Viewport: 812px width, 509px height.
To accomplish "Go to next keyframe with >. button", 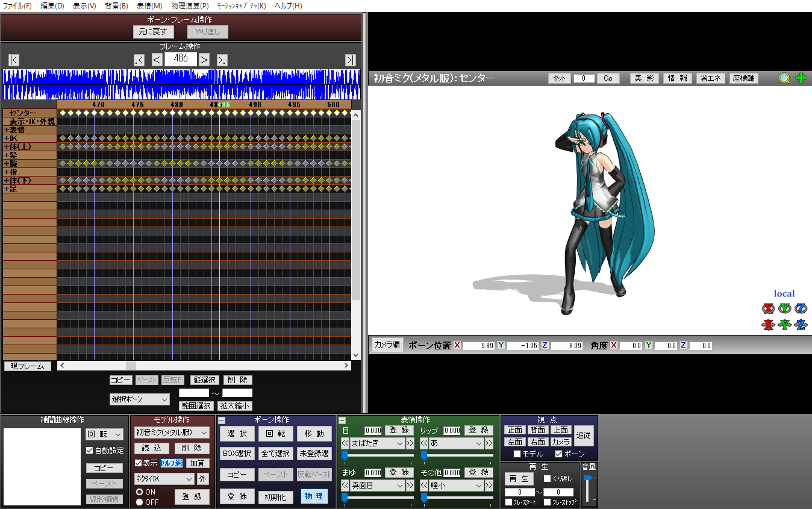I will click(222, 60).
